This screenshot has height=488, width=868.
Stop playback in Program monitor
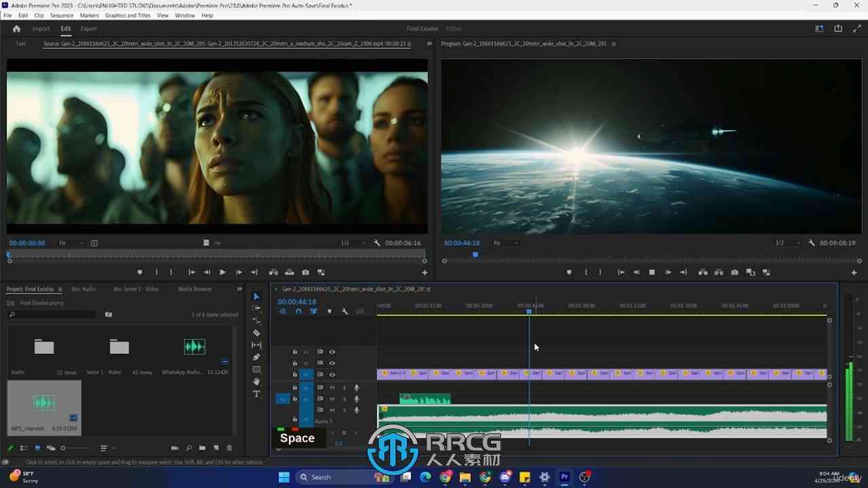(652, 272)
